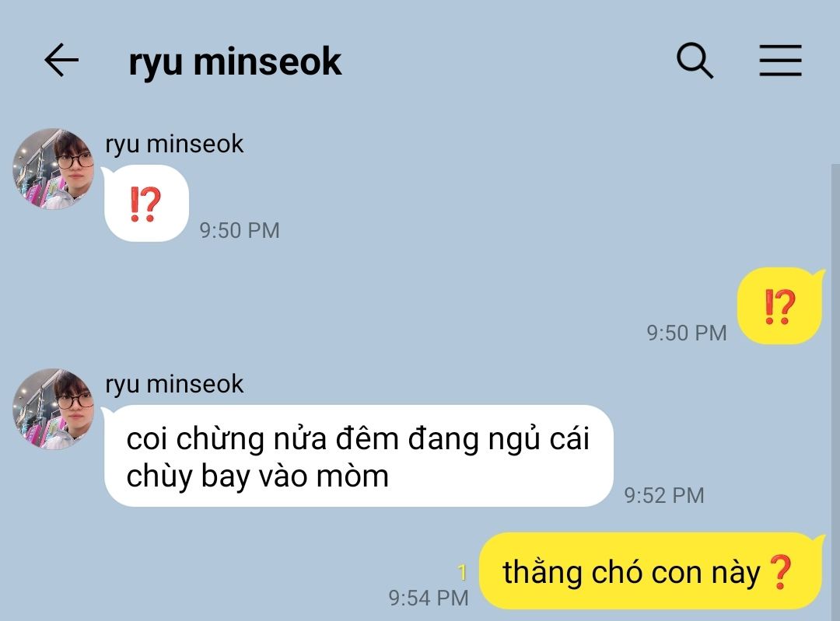Tap the unread count '1' beside last message

463,573
